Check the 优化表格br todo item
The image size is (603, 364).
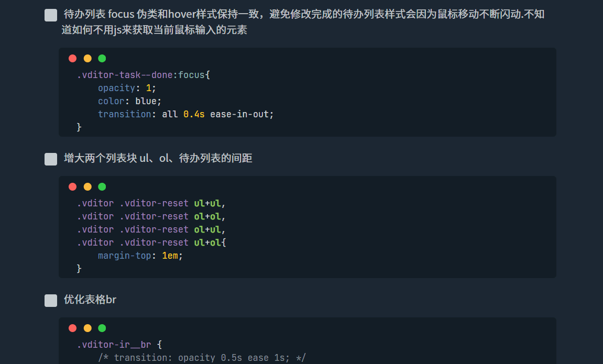coord(50,300)
